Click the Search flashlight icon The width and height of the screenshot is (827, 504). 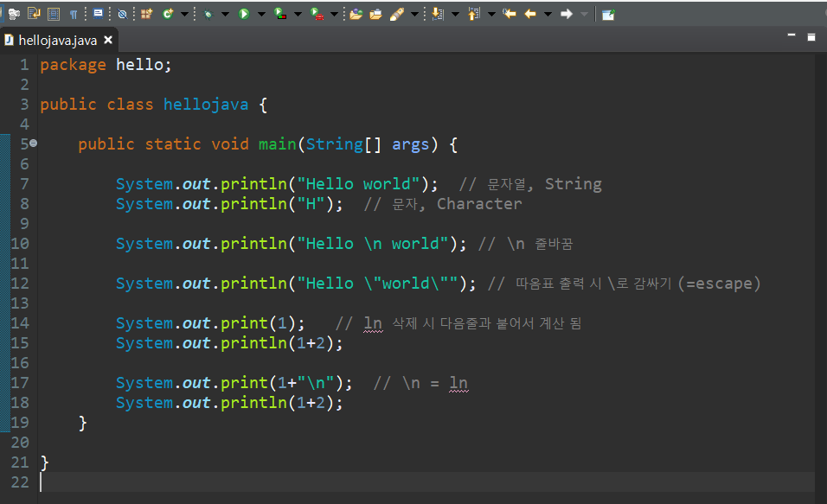click(397, 14)
